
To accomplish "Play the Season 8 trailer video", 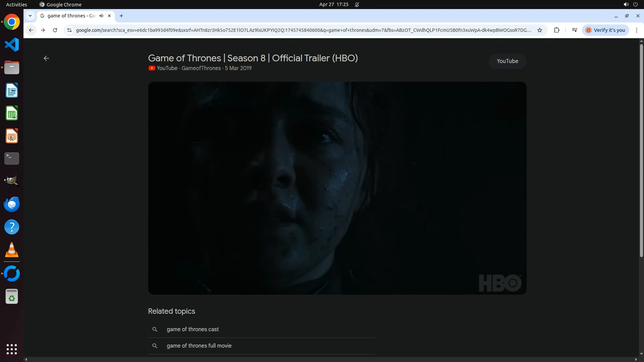I will [337, 188].
